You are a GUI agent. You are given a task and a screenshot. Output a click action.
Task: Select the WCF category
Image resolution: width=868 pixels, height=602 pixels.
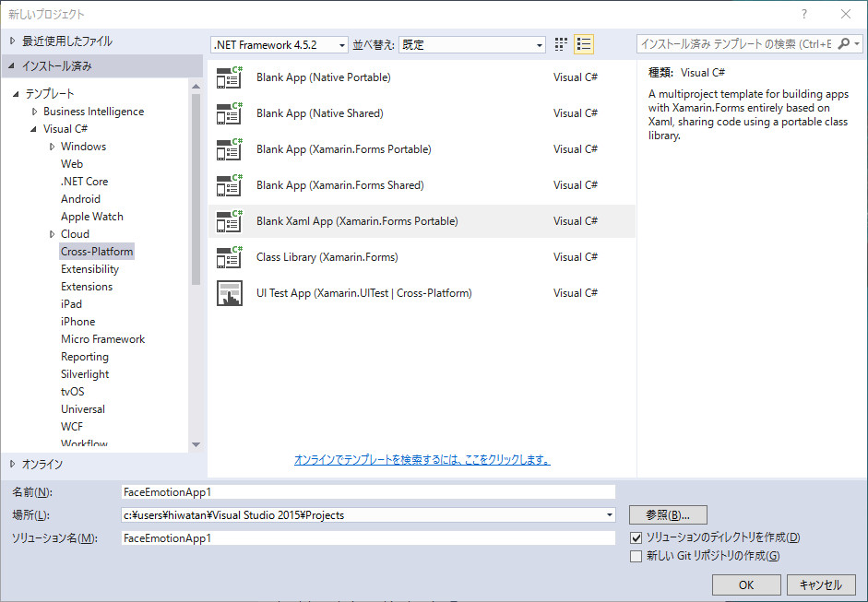[71, 427]
